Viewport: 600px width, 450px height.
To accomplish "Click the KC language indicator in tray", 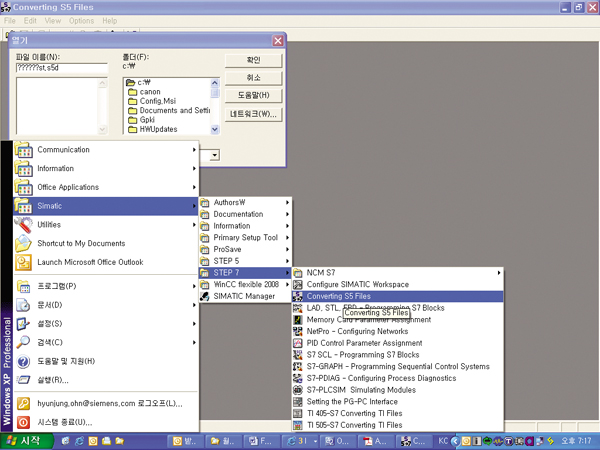I will tap(443, 441).
